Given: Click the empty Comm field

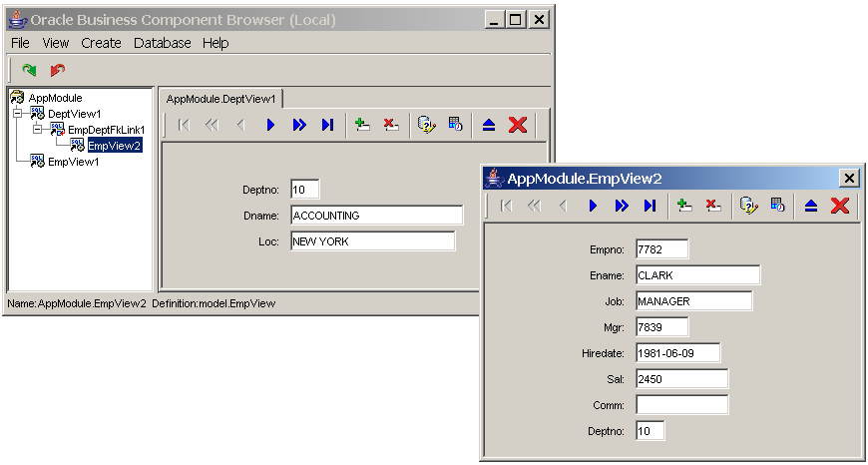Looking at the screenshot, I should pos(682,405).
